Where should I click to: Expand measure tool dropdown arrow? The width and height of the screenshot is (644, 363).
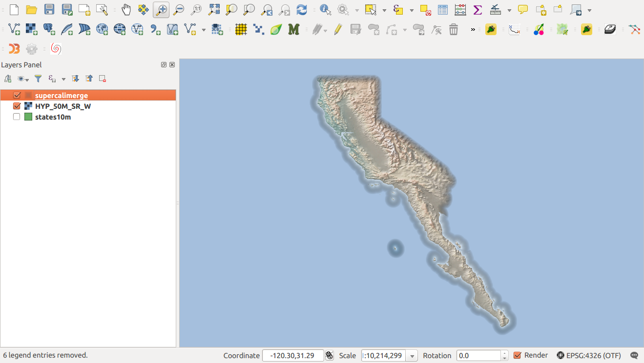(x=509, y=10)
